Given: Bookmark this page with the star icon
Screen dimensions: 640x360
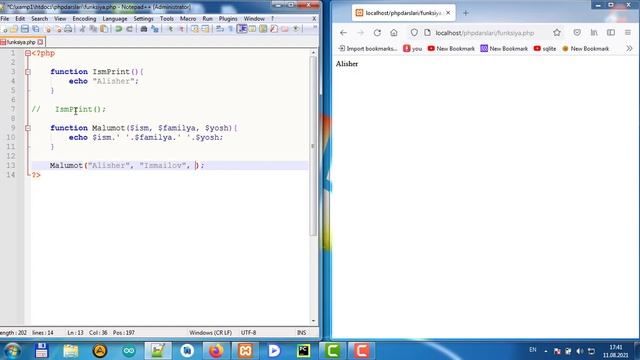Looking at the screenshot, I should [x=557, y=33].
